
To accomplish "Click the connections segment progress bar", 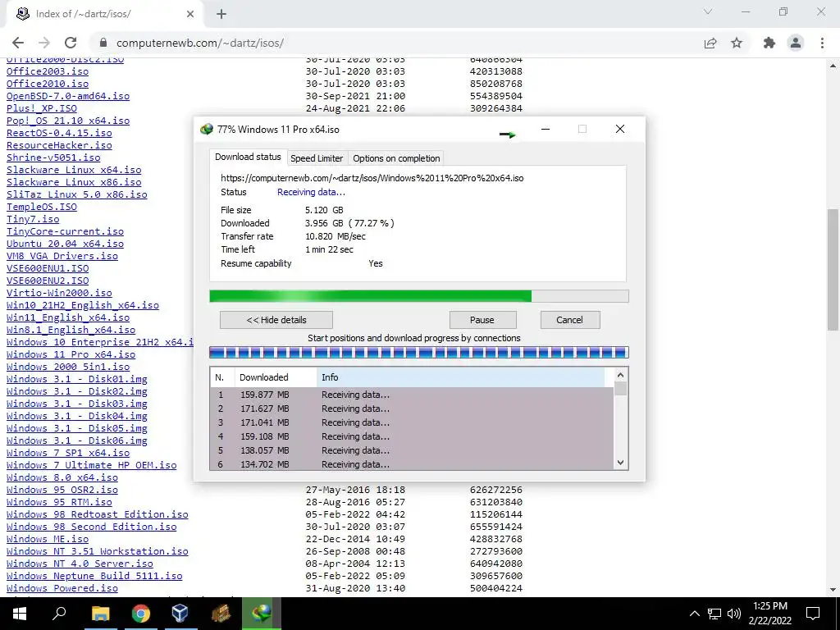I will tap(419, 353).
